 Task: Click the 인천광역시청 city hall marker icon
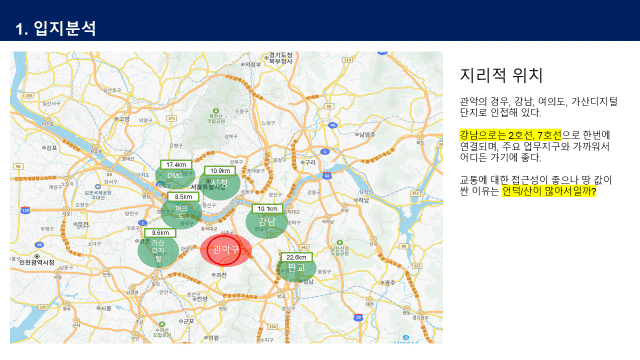[x=37, y=256]
